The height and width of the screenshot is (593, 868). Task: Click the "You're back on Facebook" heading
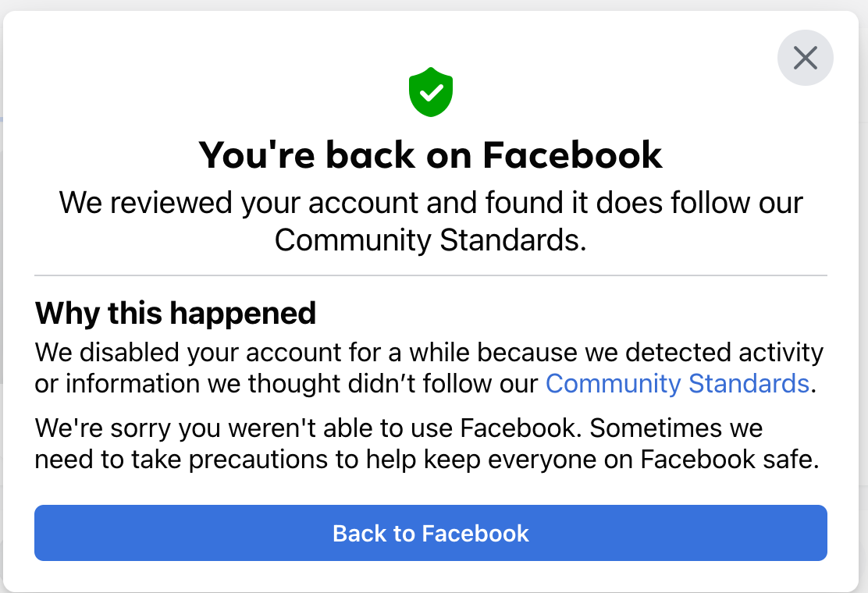[x=431, y=154]
